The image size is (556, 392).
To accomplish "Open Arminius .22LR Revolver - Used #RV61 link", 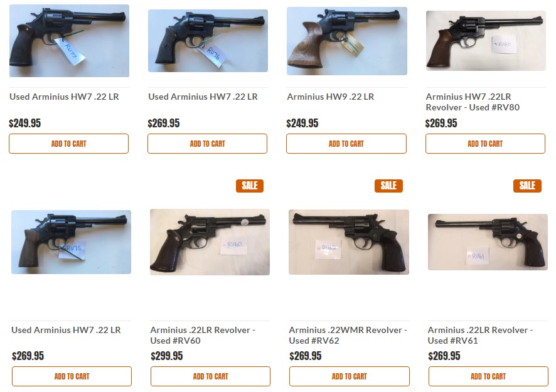I will [480, 335].
